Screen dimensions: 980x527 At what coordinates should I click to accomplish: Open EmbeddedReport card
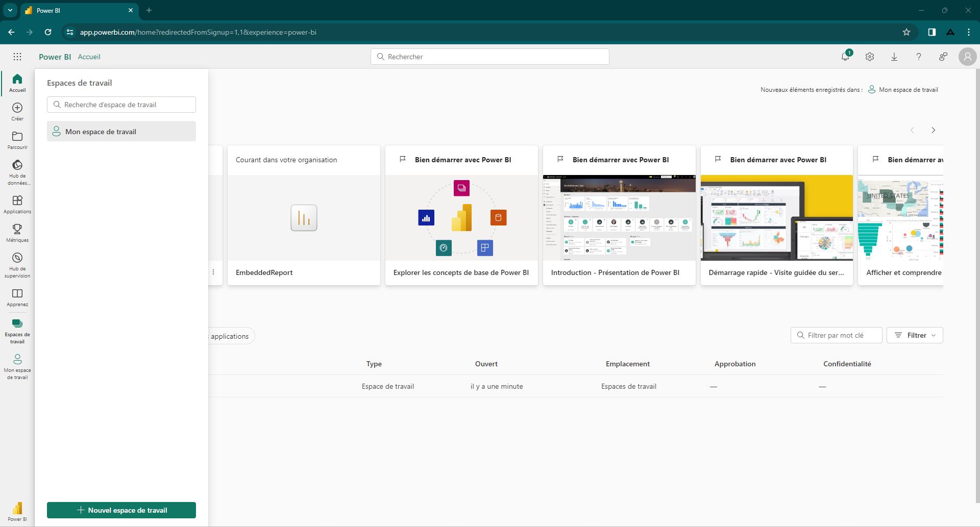click(304, 215)
